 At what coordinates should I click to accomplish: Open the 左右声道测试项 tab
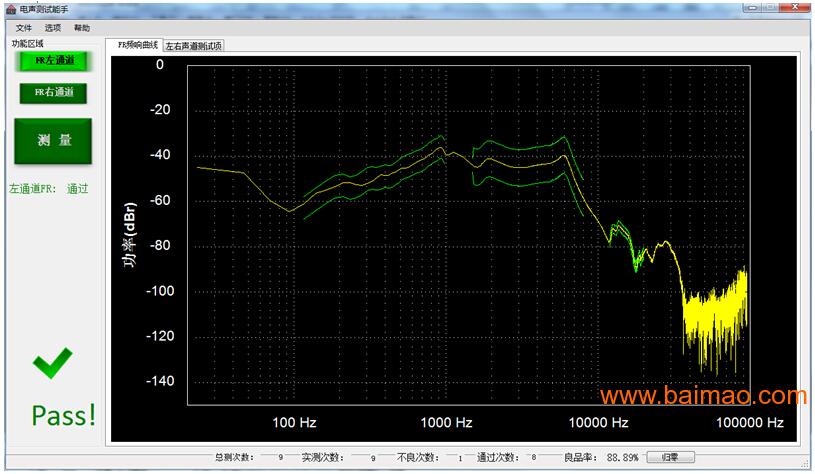coord(194,46)
